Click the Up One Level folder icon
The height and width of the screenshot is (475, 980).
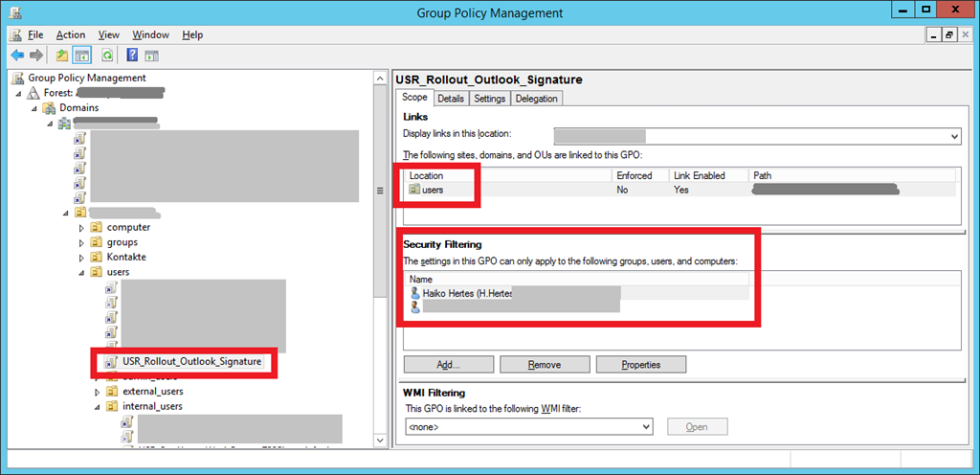tap(62, 56)
